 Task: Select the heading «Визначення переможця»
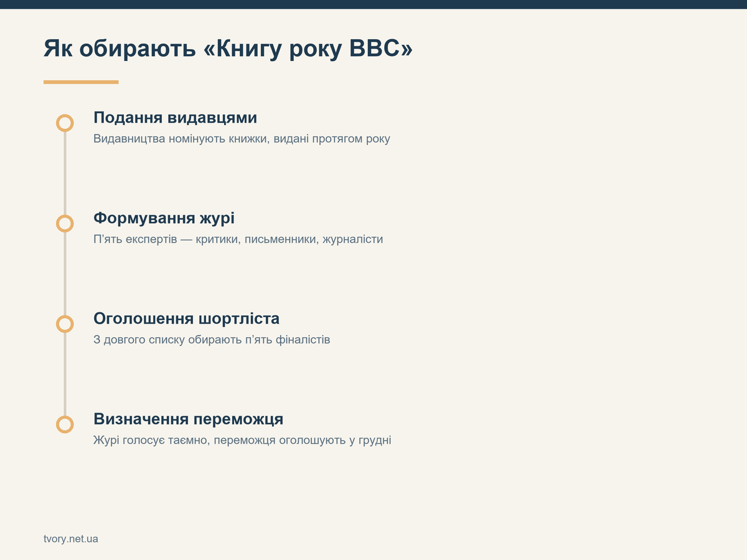click(188, 419)
